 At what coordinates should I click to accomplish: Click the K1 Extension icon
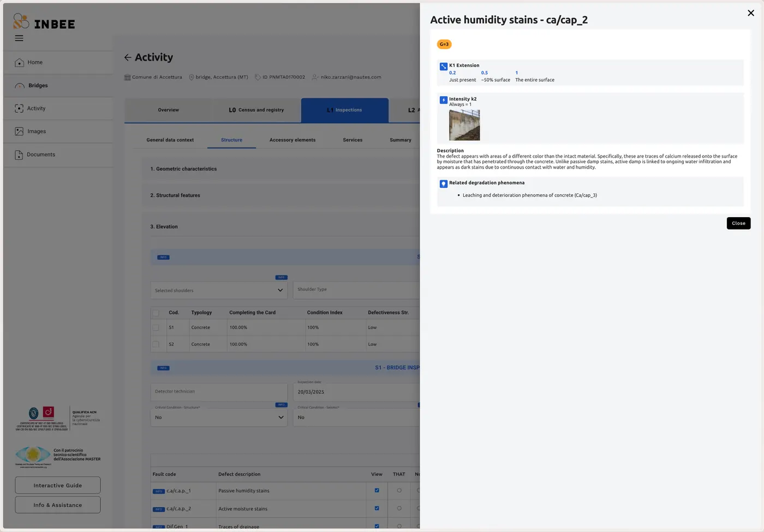click(444, 67)
